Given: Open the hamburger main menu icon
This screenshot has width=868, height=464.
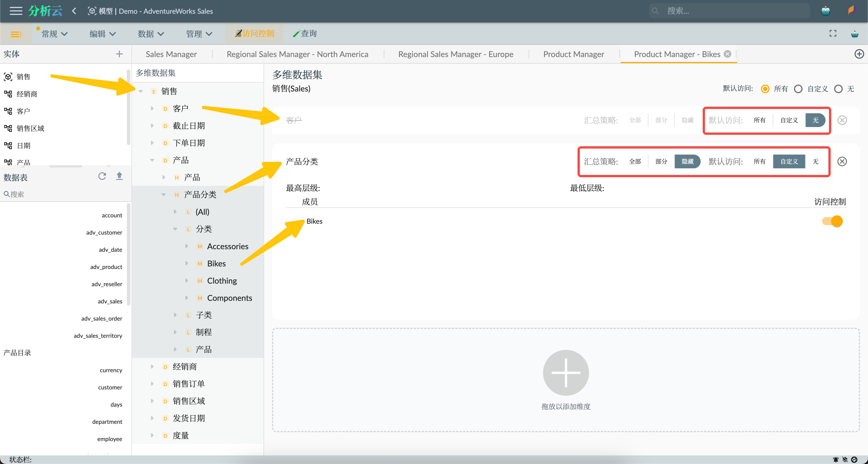Looking at the screenshot, I should click(15, 11).
